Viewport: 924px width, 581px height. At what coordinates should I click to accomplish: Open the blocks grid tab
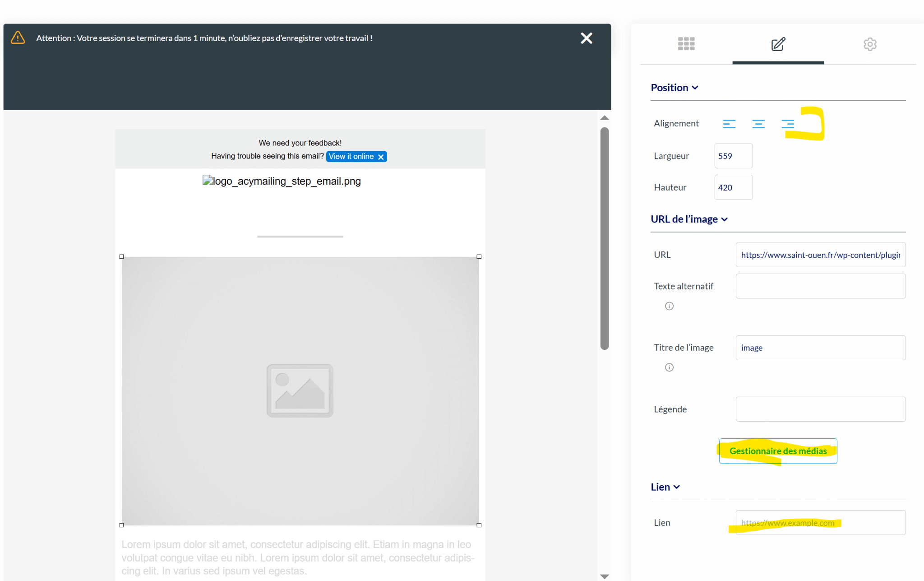coord(686,44)
